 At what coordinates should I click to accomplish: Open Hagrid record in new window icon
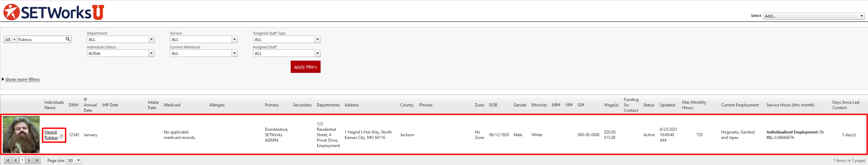61,137
